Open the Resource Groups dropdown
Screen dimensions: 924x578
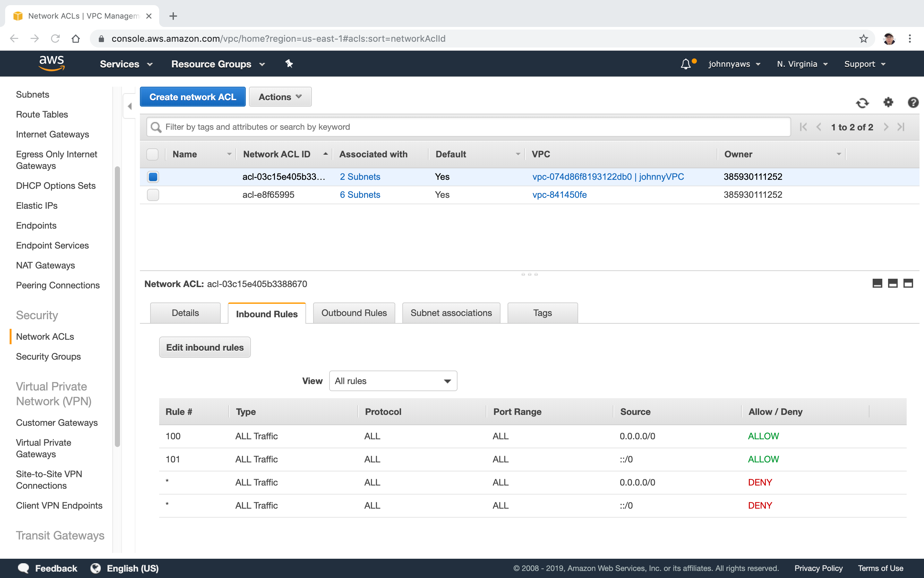218,64
